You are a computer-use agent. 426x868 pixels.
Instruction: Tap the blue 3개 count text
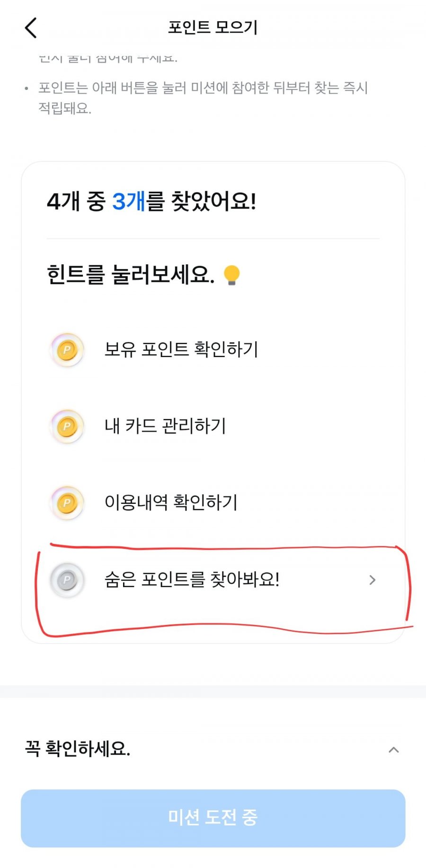pyautogui.click(x=128, y=201)
